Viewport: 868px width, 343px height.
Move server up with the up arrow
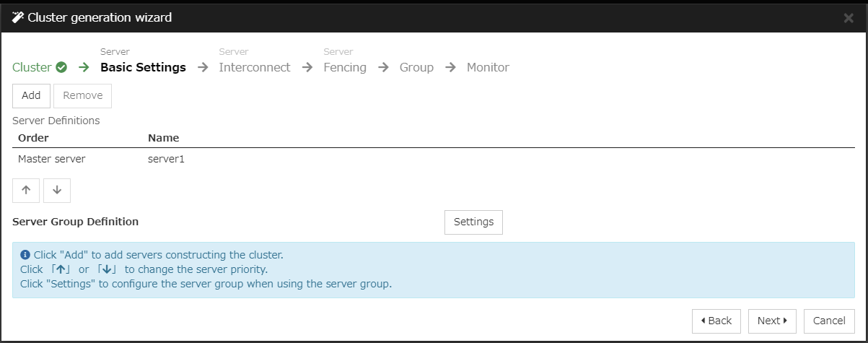click(26, 191)
